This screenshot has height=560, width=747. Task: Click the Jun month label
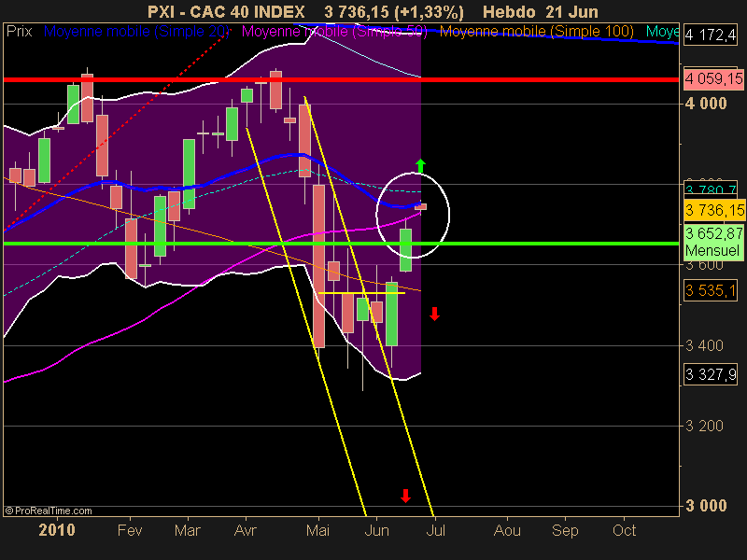pyautogui.click(x=376, y=530)
